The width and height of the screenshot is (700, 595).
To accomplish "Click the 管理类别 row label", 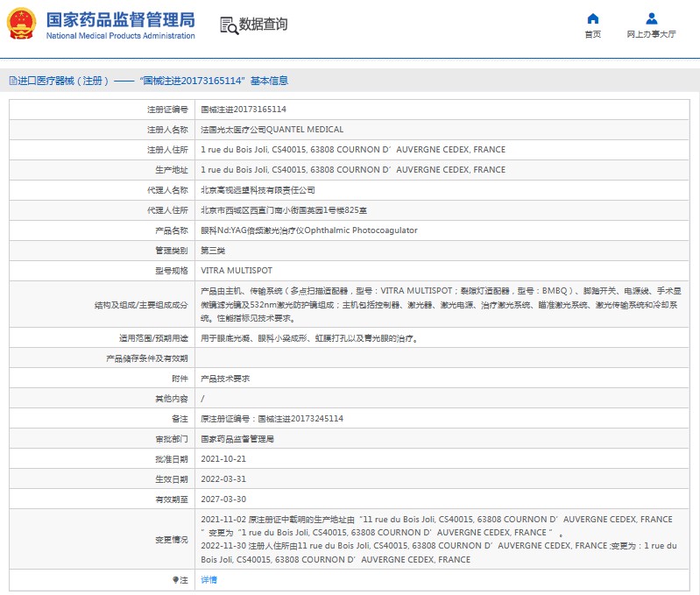I will (x=172, y=251).
